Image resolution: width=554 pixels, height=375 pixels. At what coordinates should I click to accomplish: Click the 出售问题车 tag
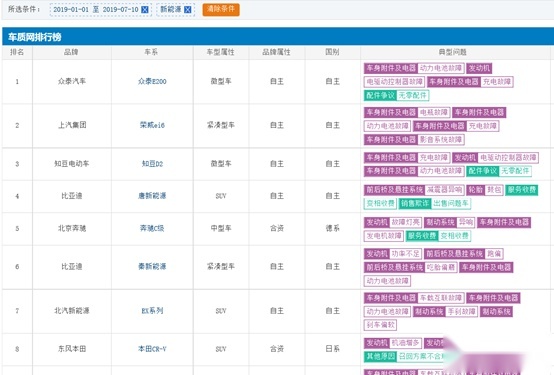tap(451, 203)
